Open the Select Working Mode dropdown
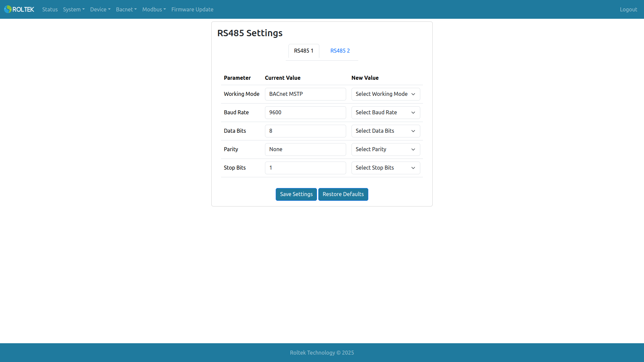 pos(386,94)
